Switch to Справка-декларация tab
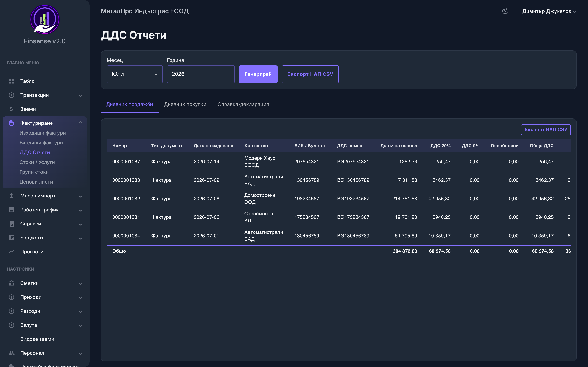Image resolution: width=588 pixels, height=367 pixels. pyautogui.click(x=243, y=104)
